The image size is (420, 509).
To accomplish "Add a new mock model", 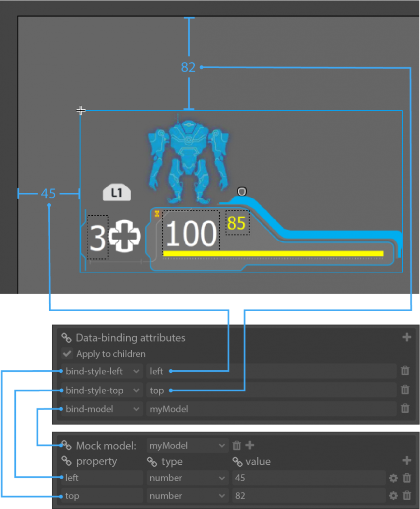I will [250, 446].
